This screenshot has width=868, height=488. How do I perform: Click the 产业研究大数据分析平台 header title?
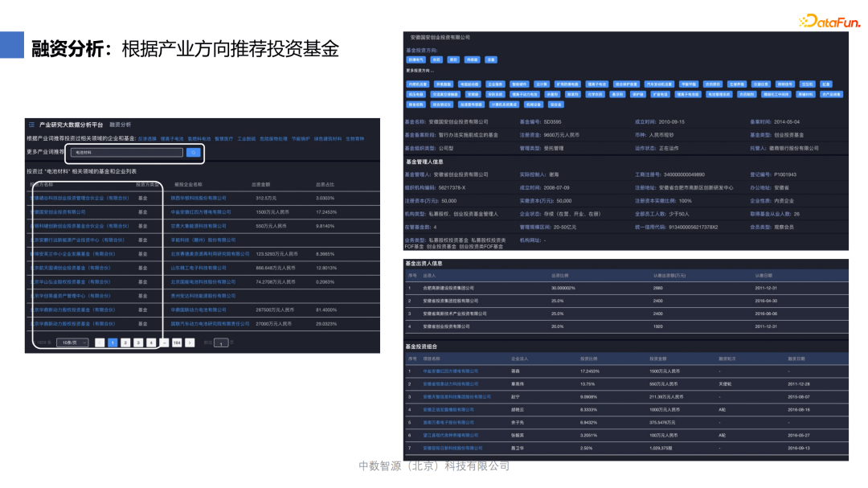[70, 122]
